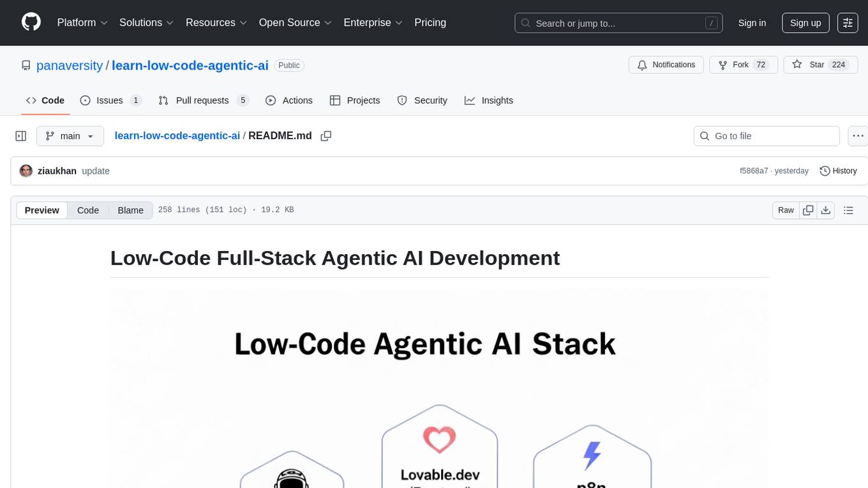This screenshot has height=488, width=868.
Task: Click the Pull requests count badge 5
Action: click(x=242, y=100)
